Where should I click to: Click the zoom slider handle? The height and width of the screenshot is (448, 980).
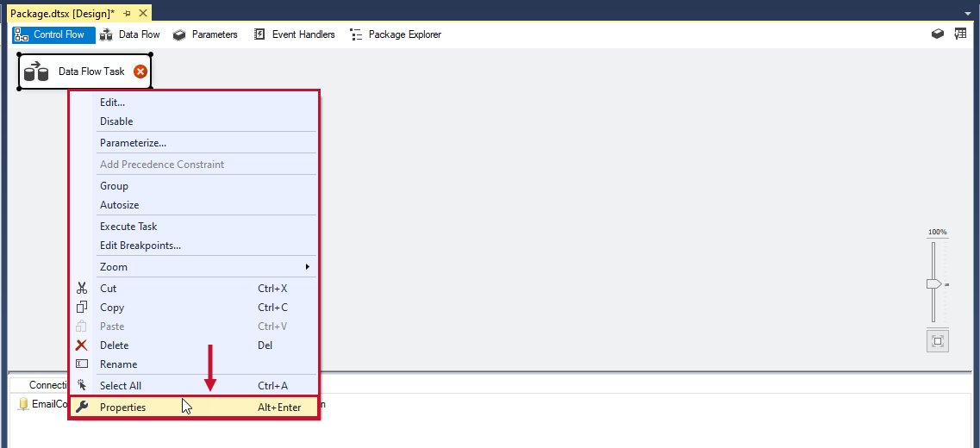[933, 284]
